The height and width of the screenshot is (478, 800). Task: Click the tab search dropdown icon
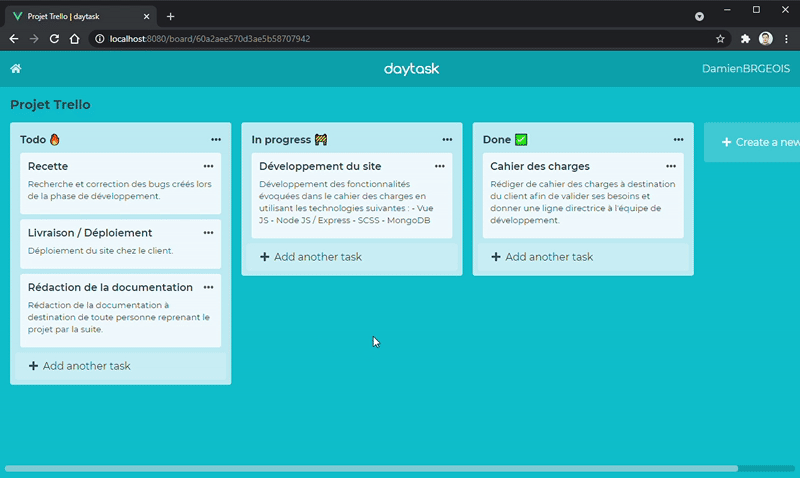699,17
